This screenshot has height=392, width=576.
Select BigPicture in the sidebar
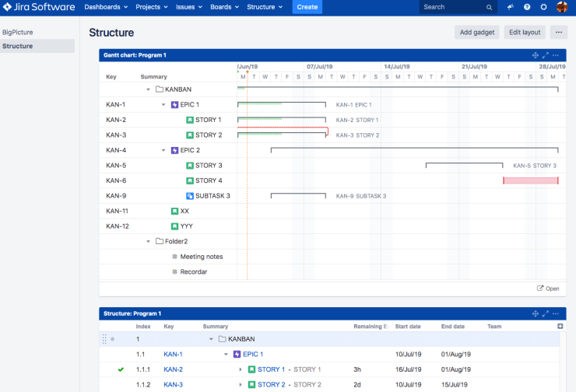[18, 33]
